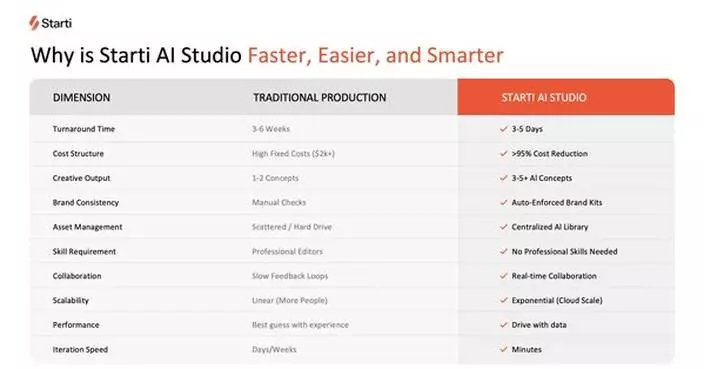Click the checkmark beside >95% Cost Reduction
This screenshot has width=704, height=369.
click(503, 154)
